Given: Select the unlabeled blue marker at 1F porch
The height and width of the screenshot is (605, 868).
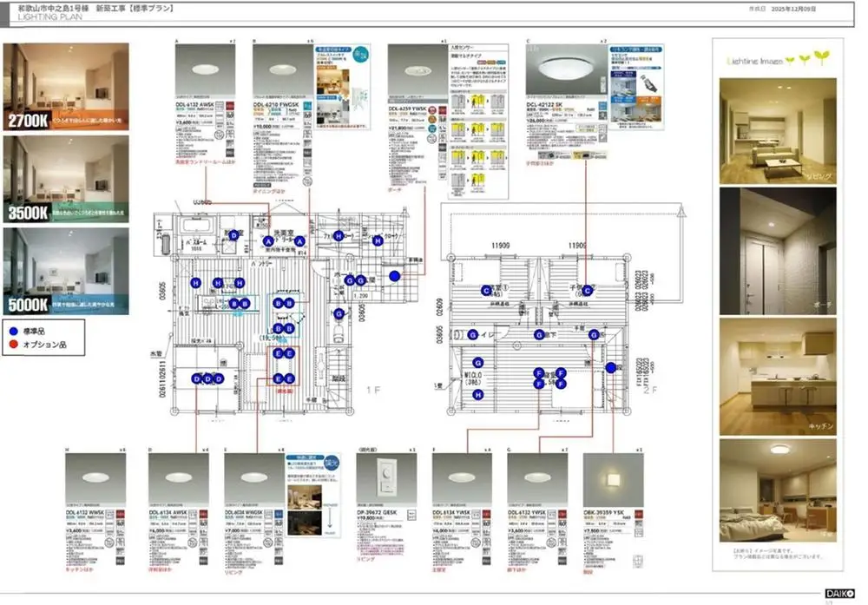Looking at the screenshot, I should [394, 276].
